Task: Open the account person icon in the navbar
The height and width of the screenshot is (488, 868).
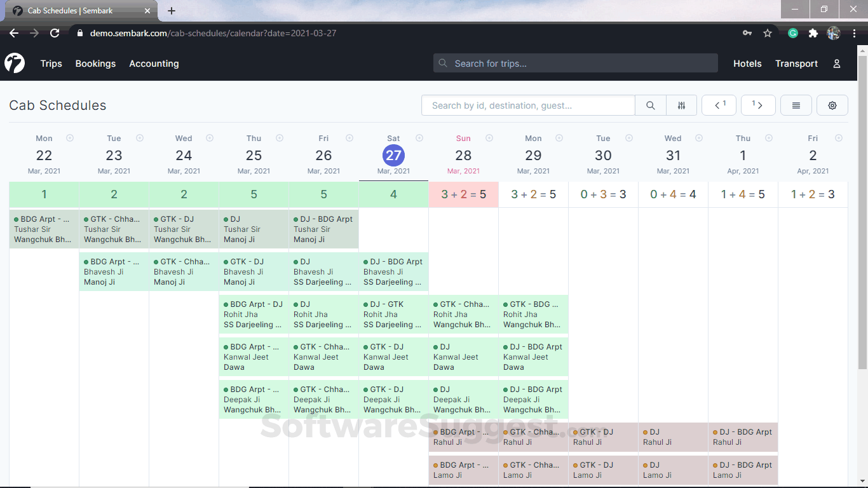Action: [836, 64]
